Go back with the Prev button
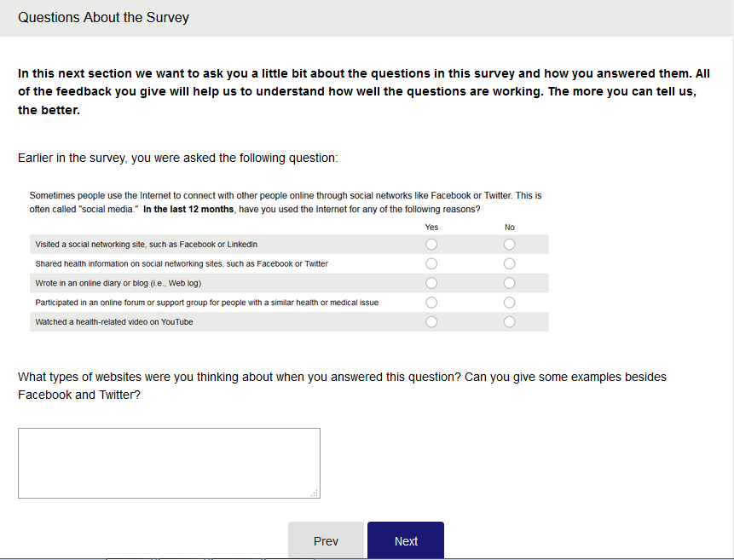Screen dimensions: 734x560 [x=326, y=541]
